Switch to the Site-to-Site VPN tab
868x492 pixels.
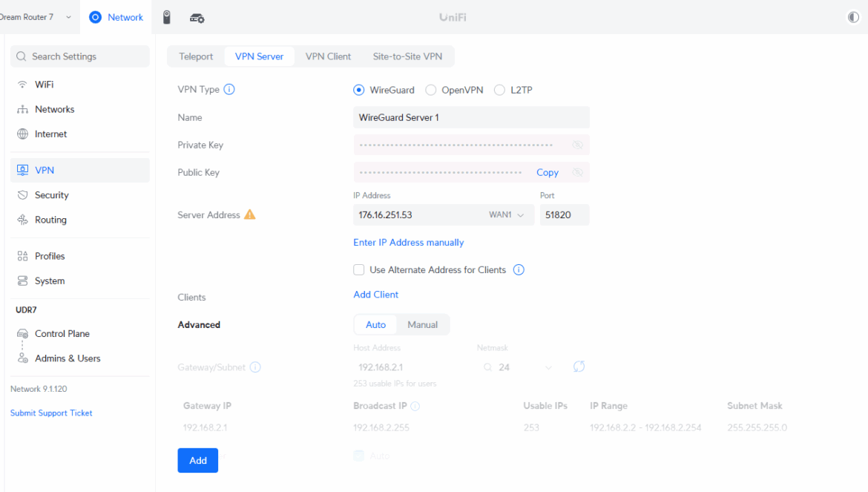tap(407, 56)
